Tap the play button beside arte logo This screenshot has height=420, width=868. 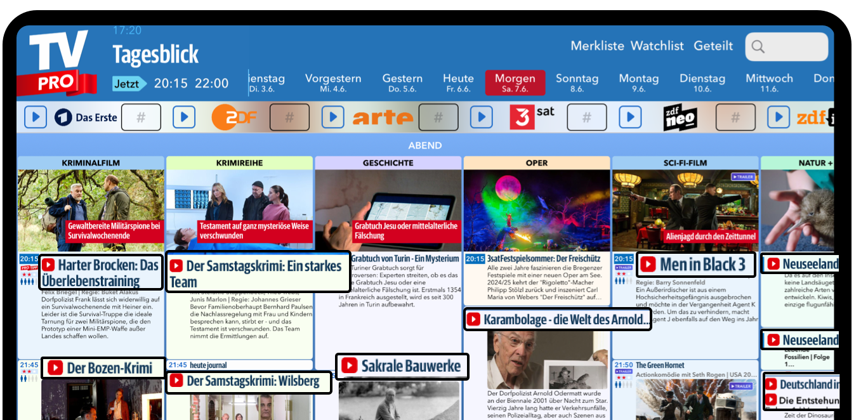point(332,117)
